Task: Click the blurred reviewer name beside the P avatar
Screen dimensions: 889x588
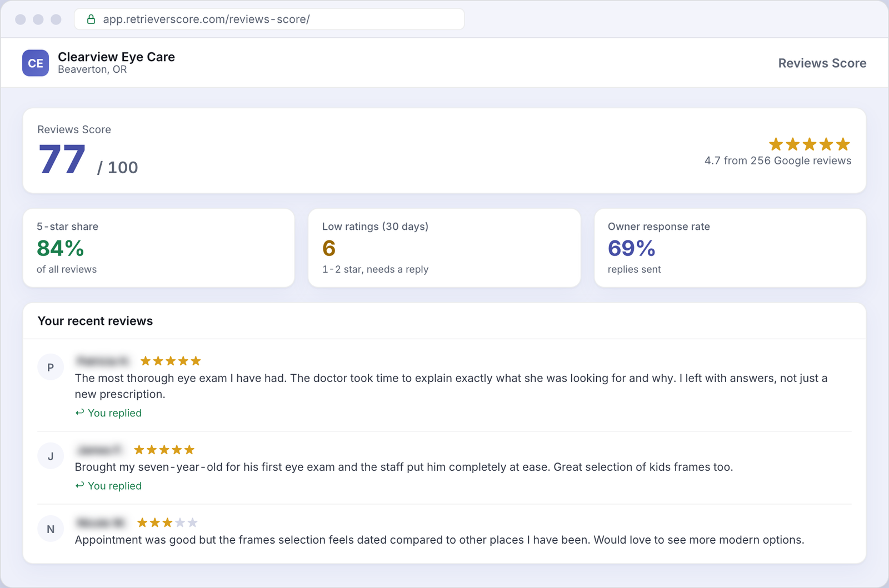Action: pyautogui.click(x=103, y=361)
